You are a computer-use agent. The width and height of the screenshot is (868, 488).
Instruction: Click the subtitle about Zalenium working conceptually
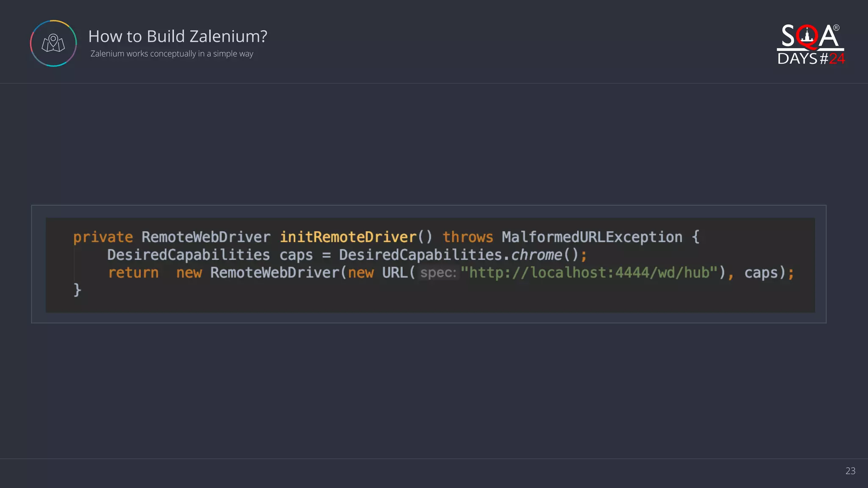pos(172,54)
